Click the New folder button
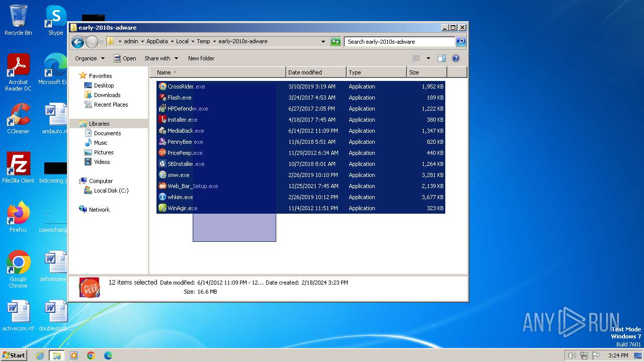 [x=201, y=58]
